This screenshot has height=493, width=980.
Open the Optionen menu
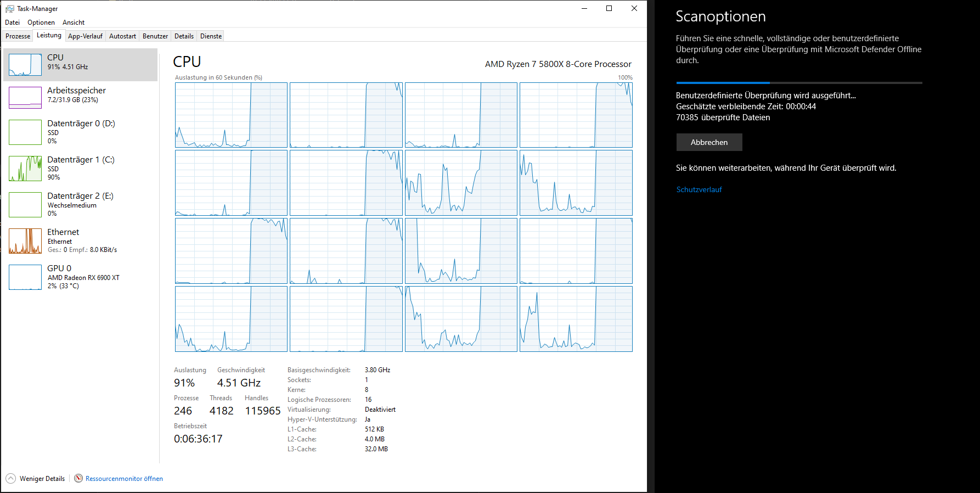[41, 23]
